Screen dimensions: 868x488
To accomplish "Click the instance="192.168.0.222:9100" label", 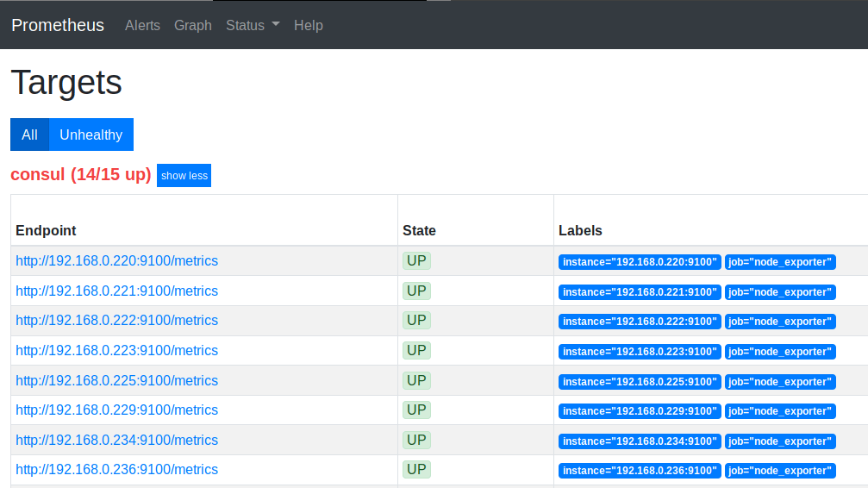I will point(640,322).
